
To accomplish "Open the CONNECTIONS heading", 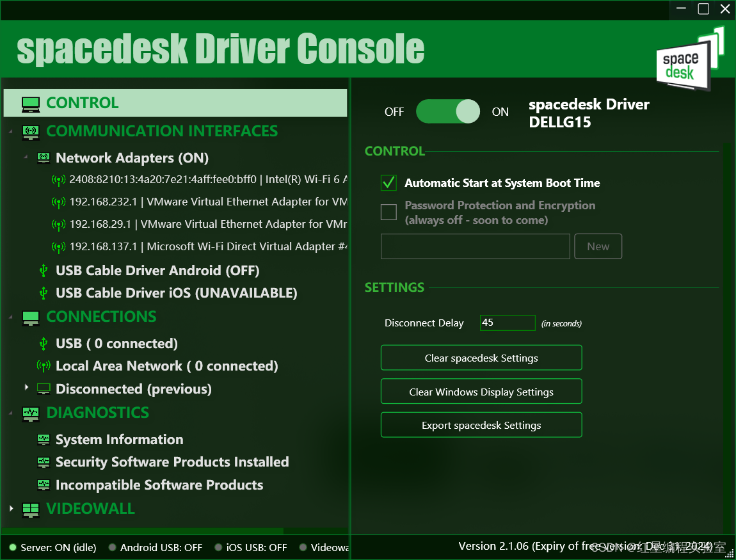I will coord(101,317).
